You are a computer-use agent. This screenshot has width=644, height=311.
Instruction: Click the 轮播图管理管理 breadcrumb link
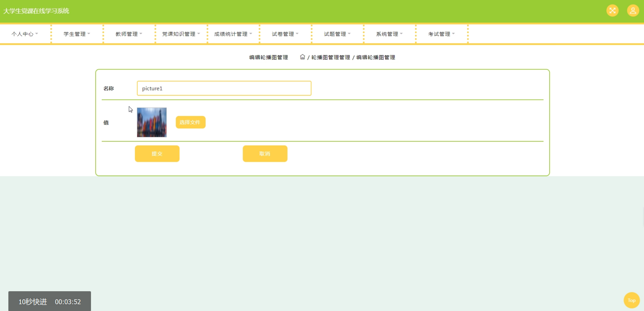(x=330, y=58)
